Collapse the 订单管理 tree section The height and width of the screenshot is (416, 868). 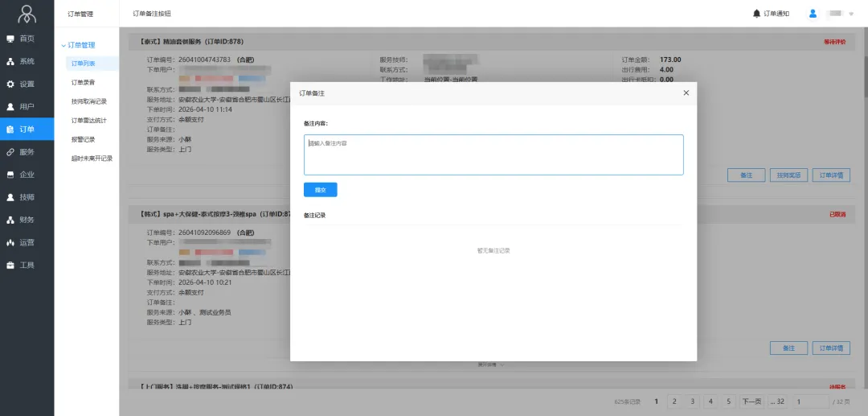coord(64,45)
